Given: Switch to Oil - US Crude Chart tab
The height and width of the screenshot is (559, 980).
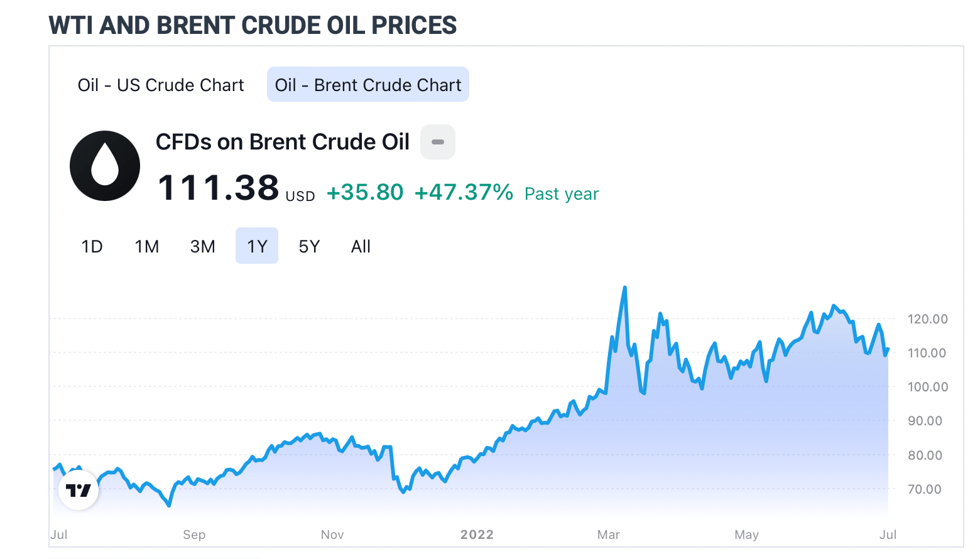Looking at the screenshot, I should tap(161, 85).
